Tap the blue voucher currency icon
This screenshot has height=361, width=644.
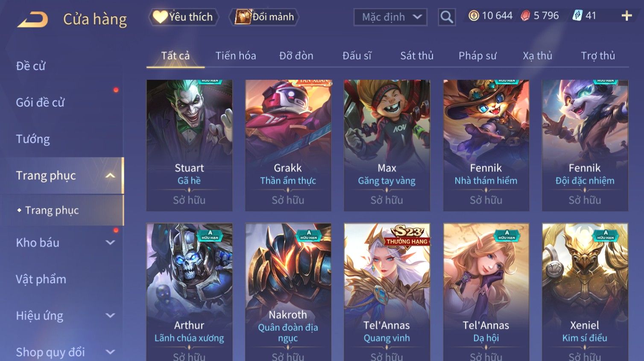pos(577,16)
